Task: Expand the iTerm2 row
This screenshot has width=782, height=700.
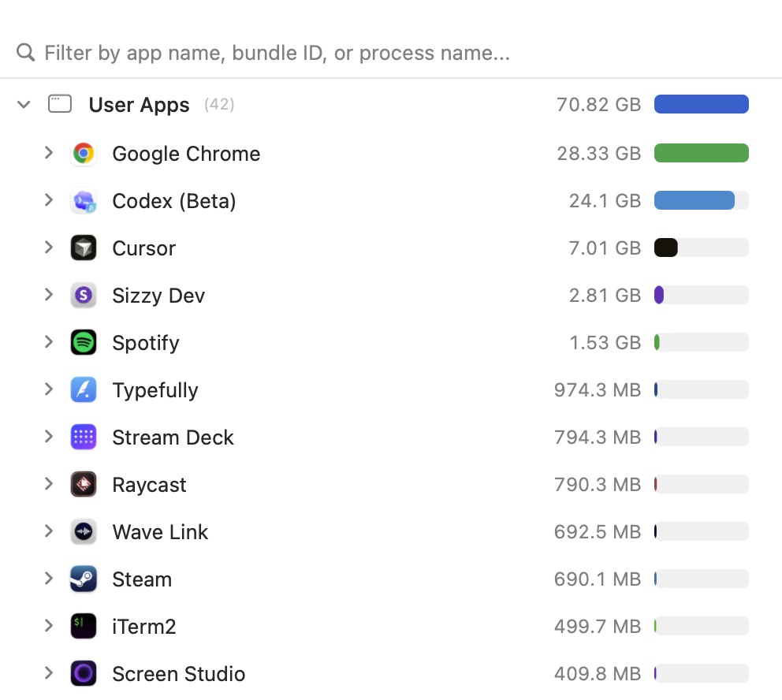Action: click(x=49, y=626)
